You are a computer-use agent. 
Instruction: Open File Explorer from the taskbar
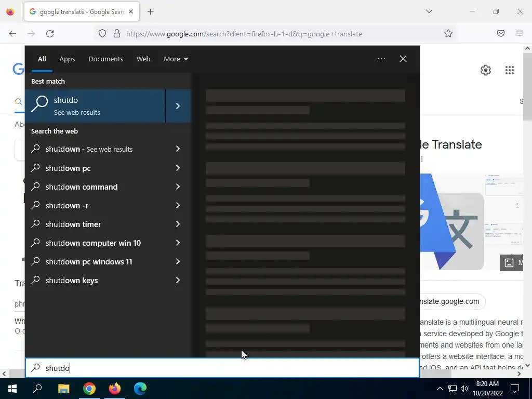click(63, 389)
